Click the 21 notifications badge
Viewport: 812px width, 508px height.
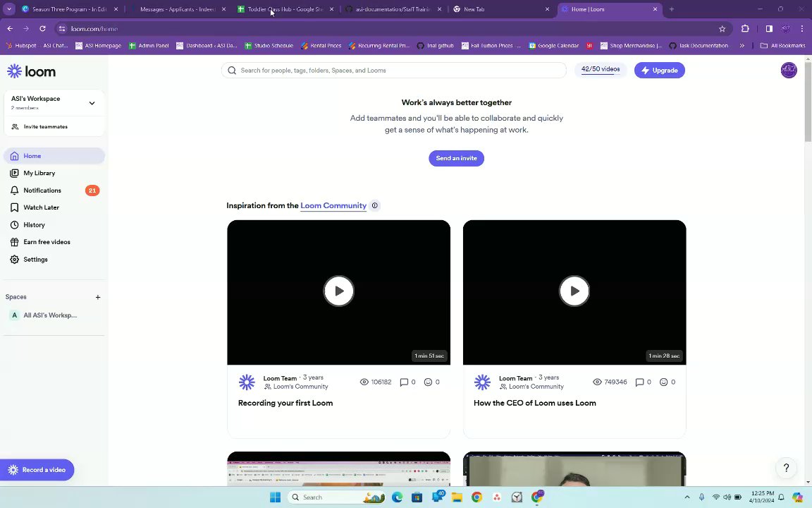point(92,190)
